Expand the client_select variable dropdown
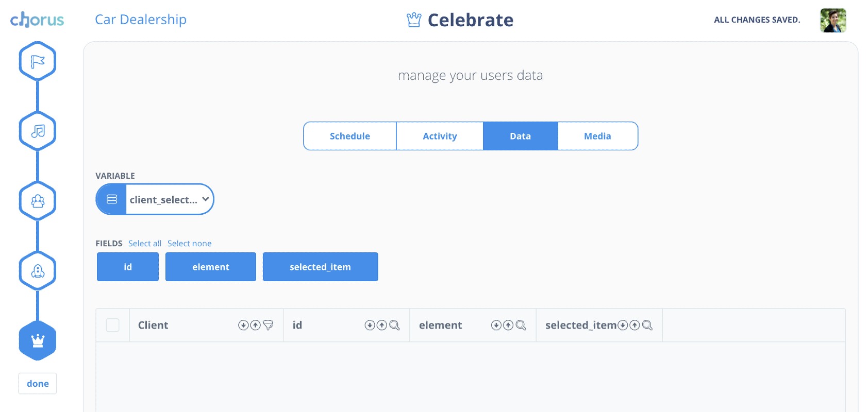This screenshot has height=412, width=868. [155, 199]
